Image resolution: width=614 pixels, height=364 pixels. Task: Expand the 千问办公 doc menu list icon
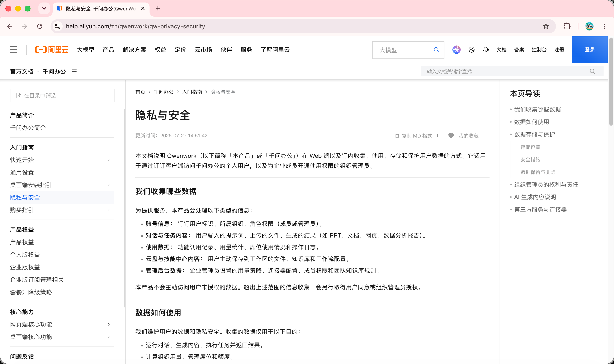74,71
